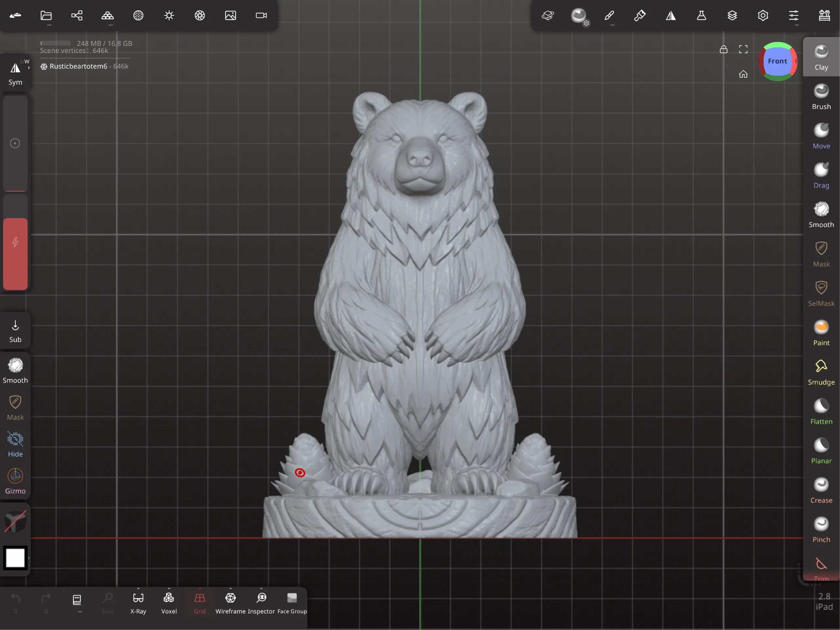Open the Painting pencil menu
This screenshot has width=840, height=630.
click(609, 15)
